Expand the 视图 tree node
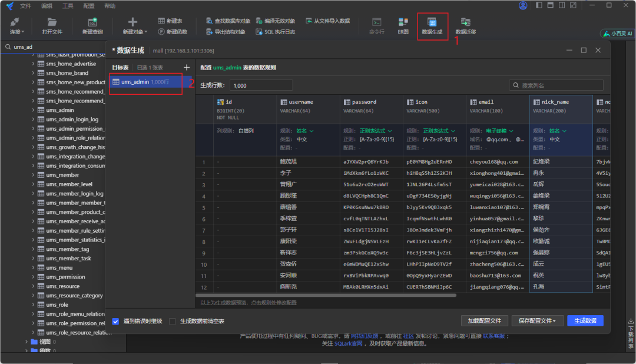This screenshot has height=364, width=636. point(26,342)
